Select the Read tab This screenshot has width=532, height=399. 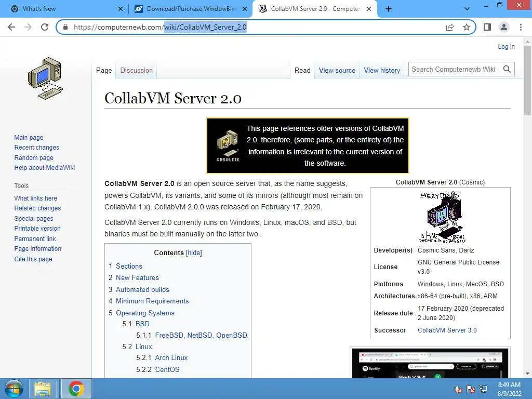pyautogui.click(x=302, y=70)
